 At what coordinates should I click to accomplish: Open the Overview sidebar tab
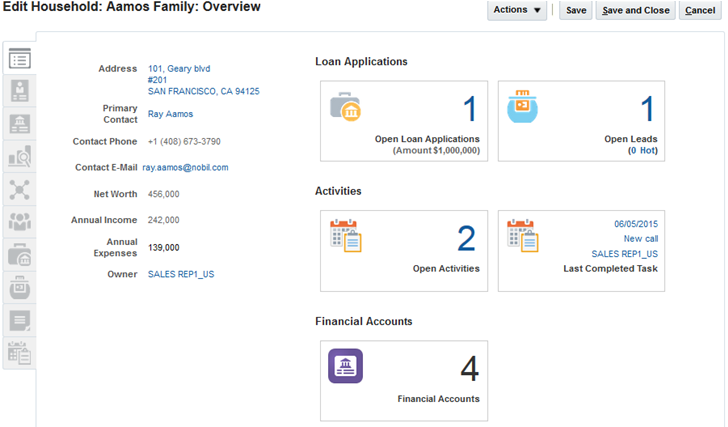tap(19, 59)
